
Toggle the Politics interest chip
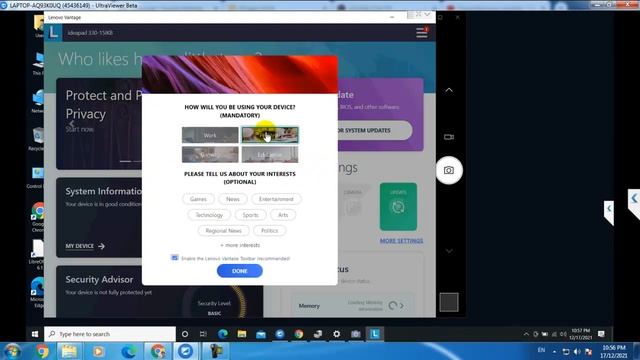pos(269,231)
